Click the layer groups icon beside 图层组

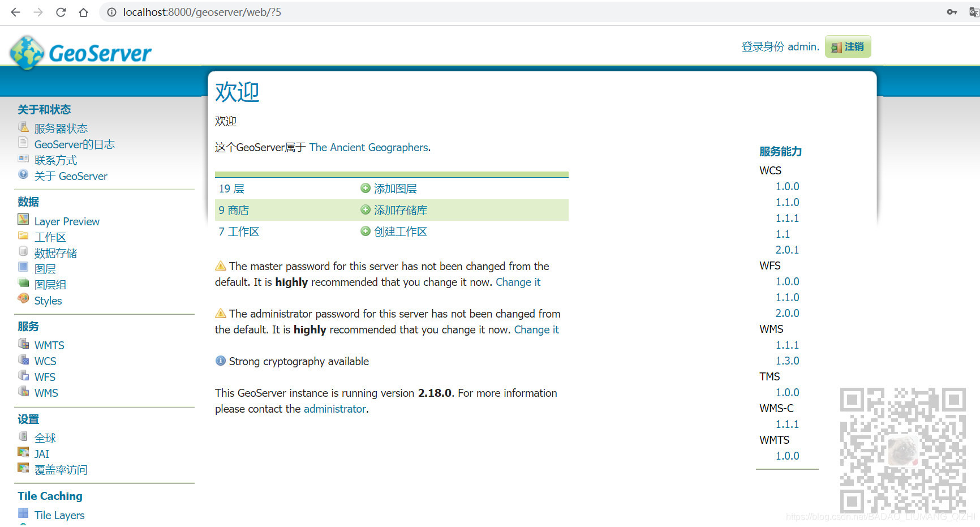(x=23, y=282)
